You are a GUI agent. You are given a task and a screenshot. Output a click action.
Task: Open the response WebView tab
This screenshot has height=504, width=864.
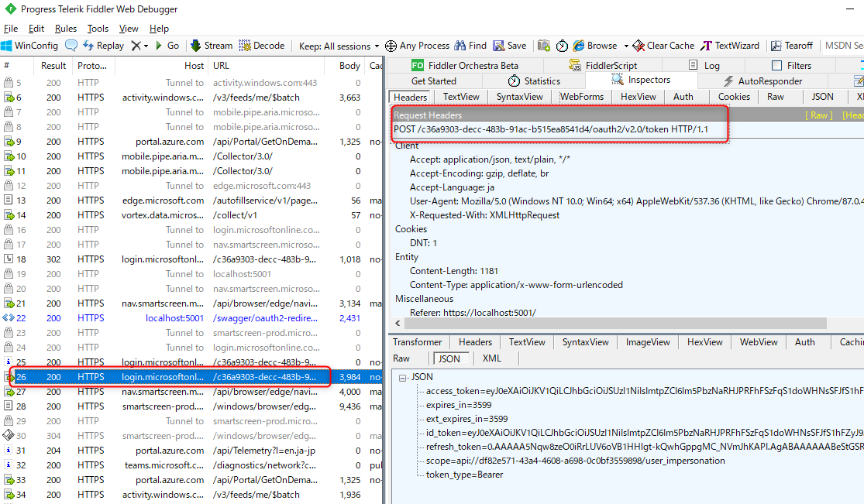click(758, 342)
